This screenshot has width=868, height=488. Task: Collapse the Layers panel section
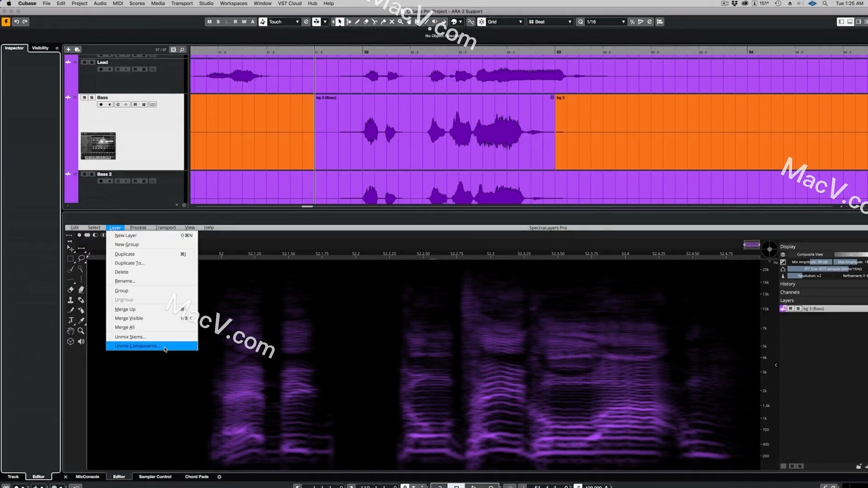pos(787,300)
